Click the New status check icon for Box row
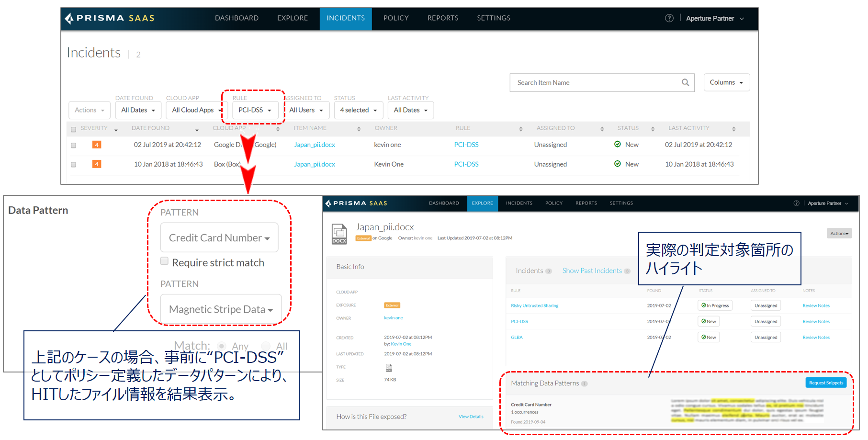The image size is (868, 440). point(617,164)
